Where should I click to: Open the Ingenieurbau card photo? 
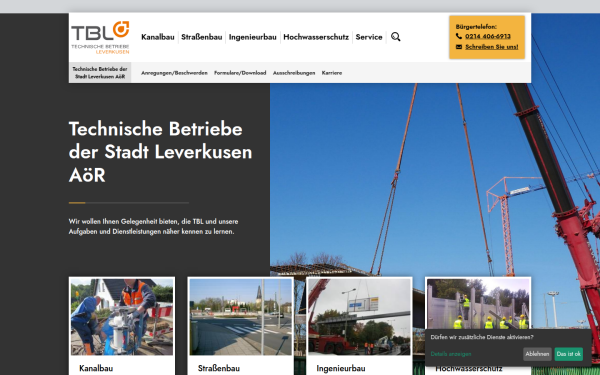[359, 317]
